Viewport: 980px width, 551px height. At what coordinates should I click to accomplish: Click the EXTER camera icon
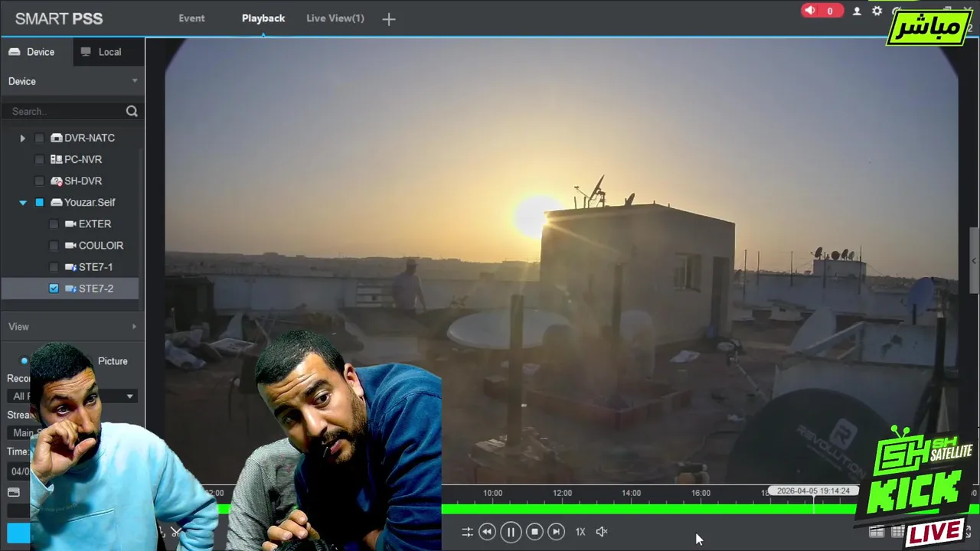(70, 223)
